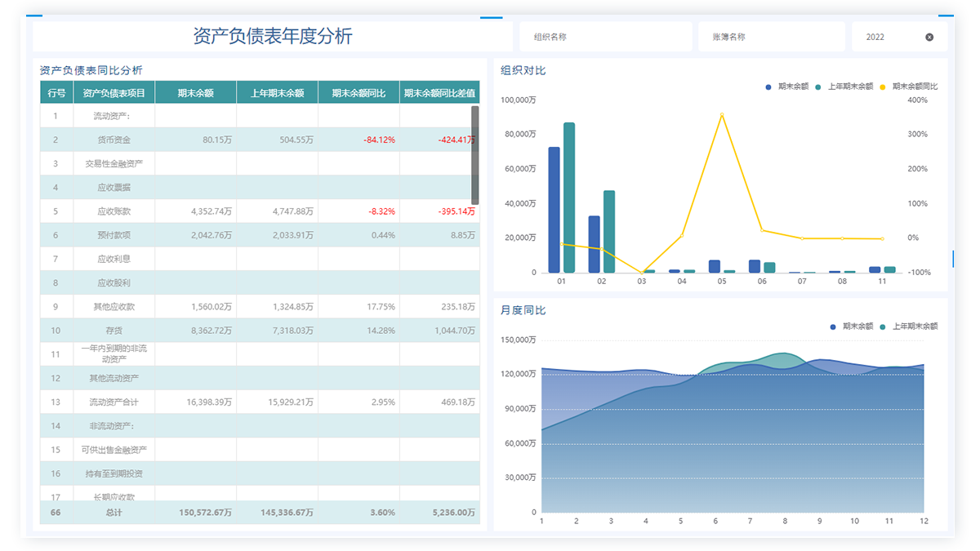The height and width of the screenshot is (551, 980).
Task: Click the 存货 row in table
Action: click(114, 331)
